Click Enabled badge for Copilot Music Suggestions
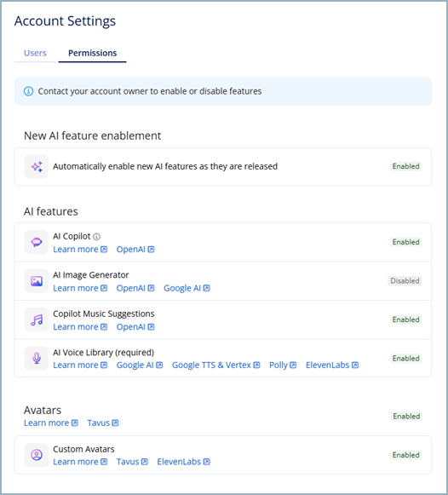 tap(405, 319)
